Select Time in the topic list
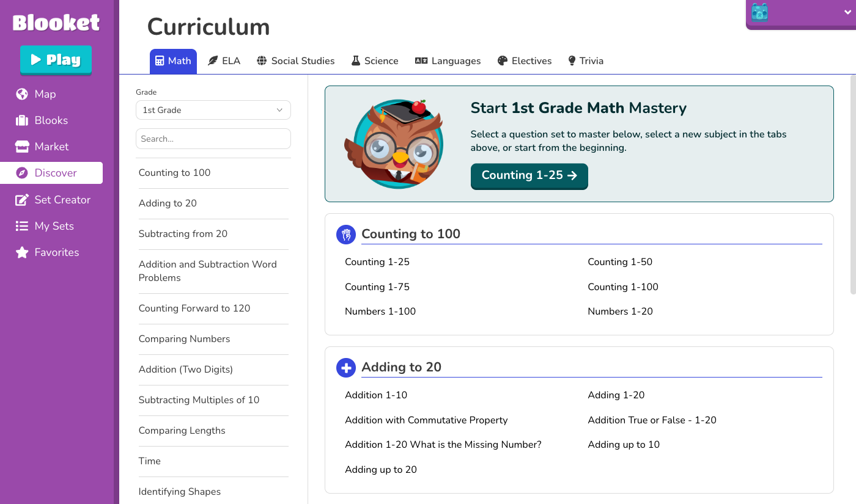856x504 pixels. tap(212, 461)
